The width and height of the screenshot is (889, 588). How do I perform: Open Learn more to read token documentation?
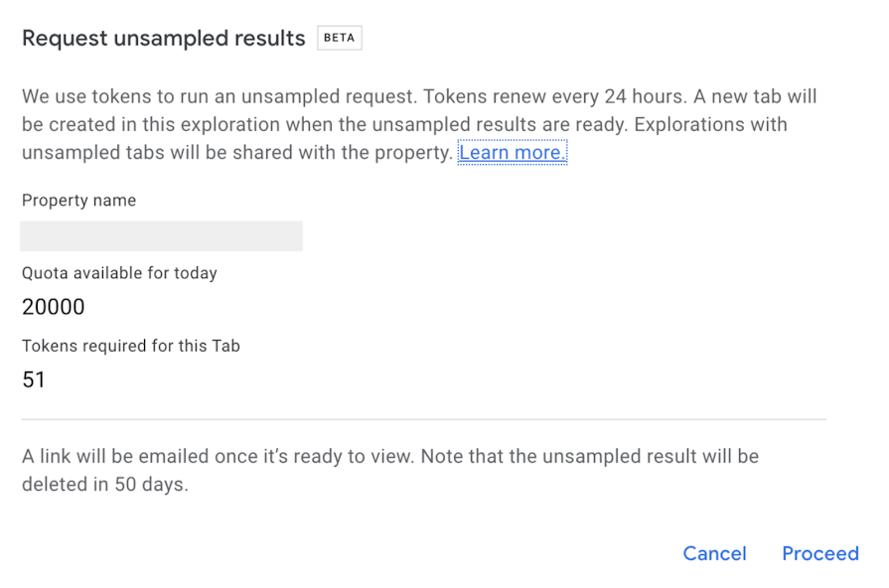point(512,152)
